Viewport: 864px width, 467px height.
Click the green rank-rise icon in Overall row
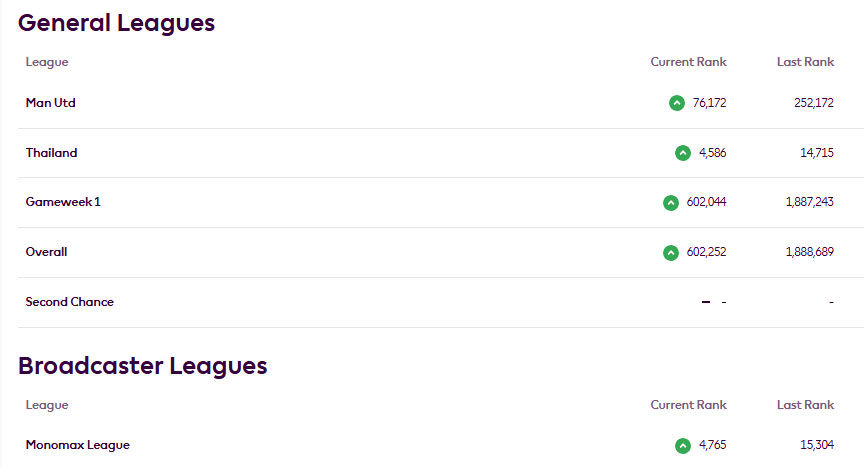[671, 253]
